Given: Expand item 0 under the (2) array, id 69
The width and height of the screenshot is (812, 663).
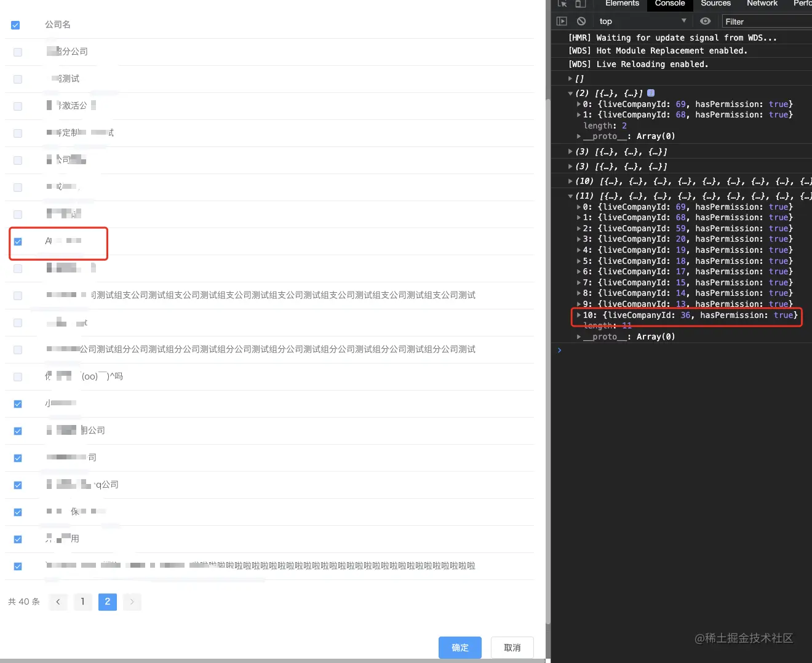Looking at the screenshot, I should click(x=578, y=105).
